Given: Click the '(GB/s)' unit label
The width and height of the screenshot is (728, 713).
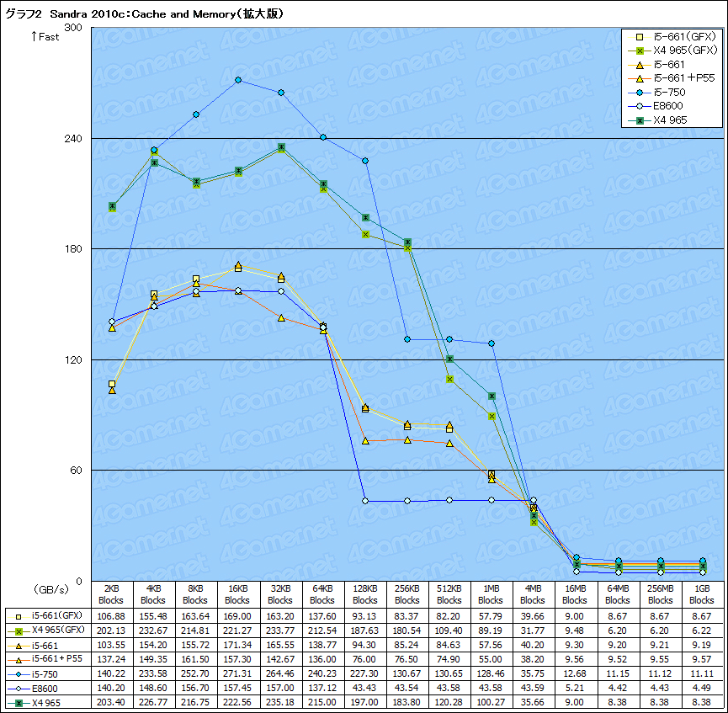Looking at the screenshot, I should (x=51, y=589).
